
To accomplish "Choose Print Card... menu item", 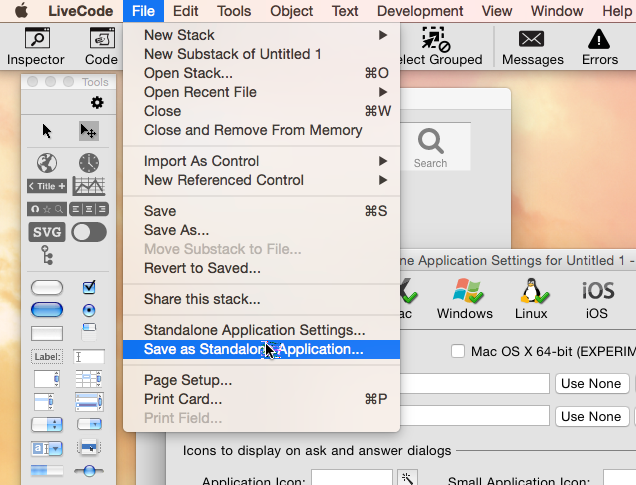I will coord(262,399).
